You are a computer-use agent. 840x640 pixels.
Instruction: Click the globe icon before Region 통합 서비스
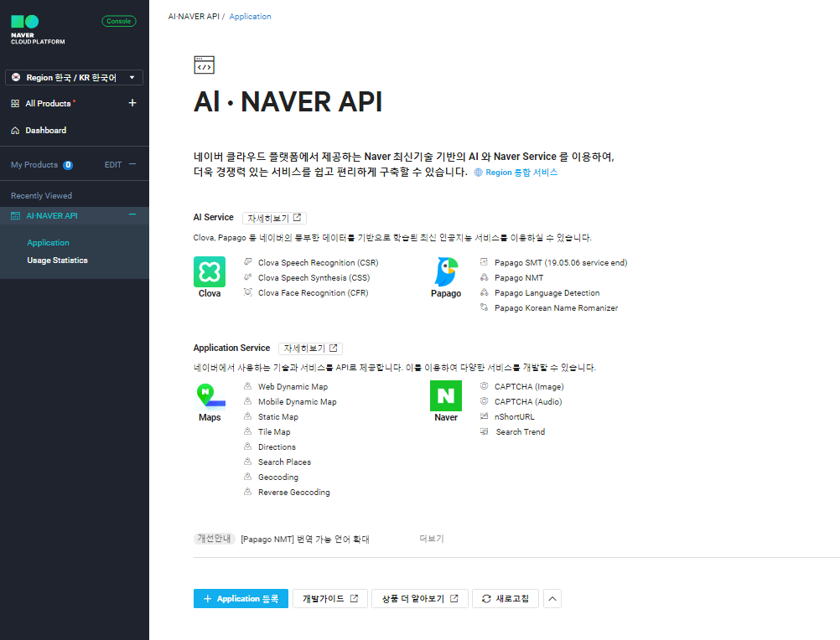pos(479,173)
